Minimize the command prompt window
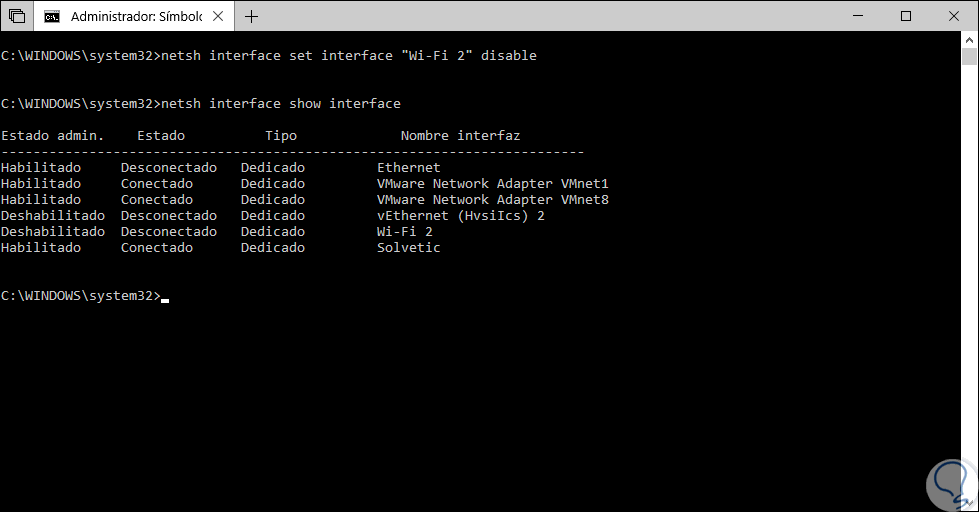The width and height of the screenshot is (979, 512). point(860,16)
